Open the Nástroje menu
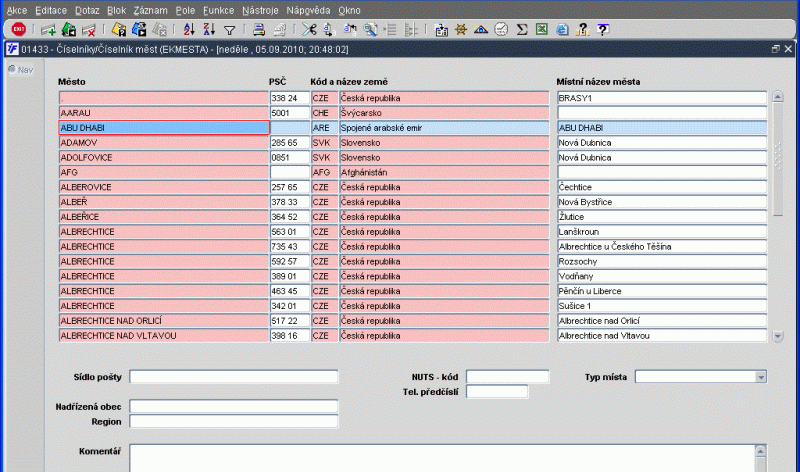Viewport: 800px width, 472px height. tap(260, 10)
